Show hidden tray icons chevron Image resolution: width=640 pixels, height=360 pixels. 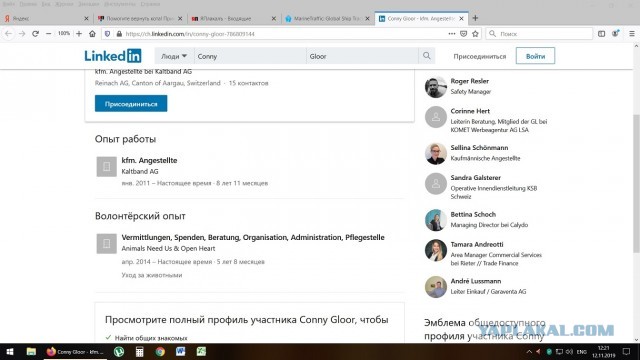tap(529, 351)
